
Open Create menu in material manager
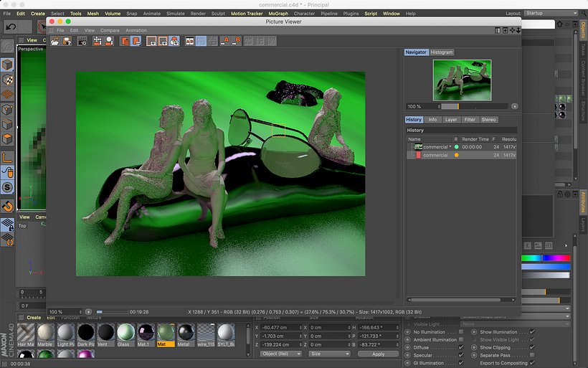(x=34, y=317)
